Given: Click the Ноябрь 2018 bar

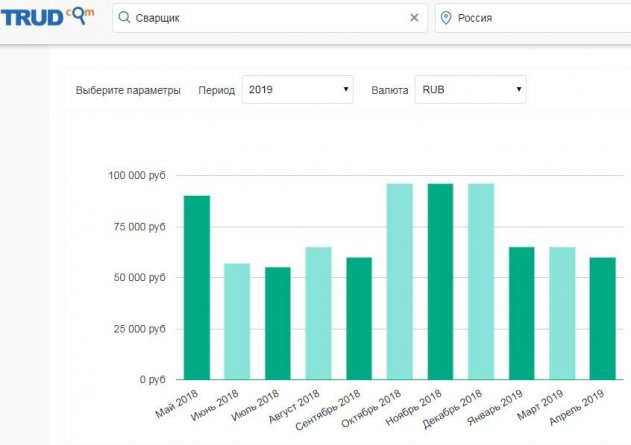Looking at the screenshot, I should [440, 282].
